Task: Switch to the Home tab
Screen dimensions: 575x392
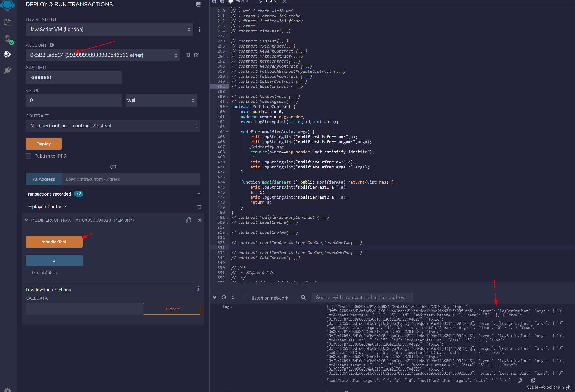Action: click(x=241, y=2)
